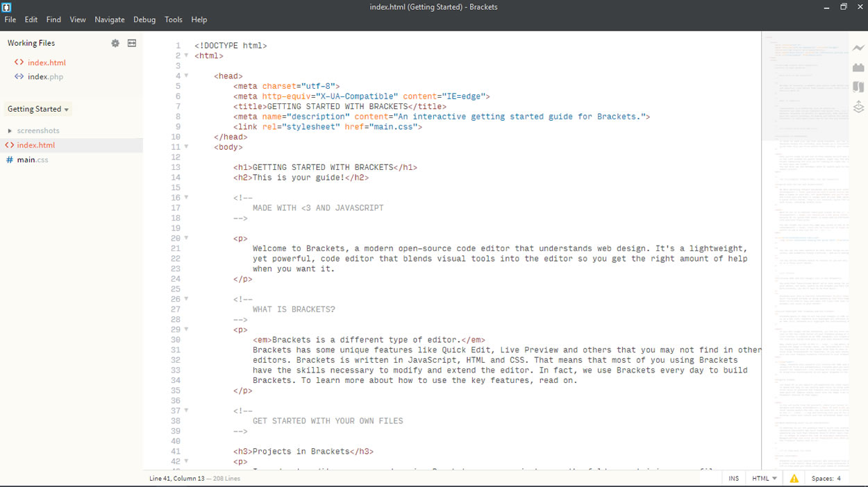Click the minimap code overview
This screenshot has height=487, width=868.
coord(806,250)
